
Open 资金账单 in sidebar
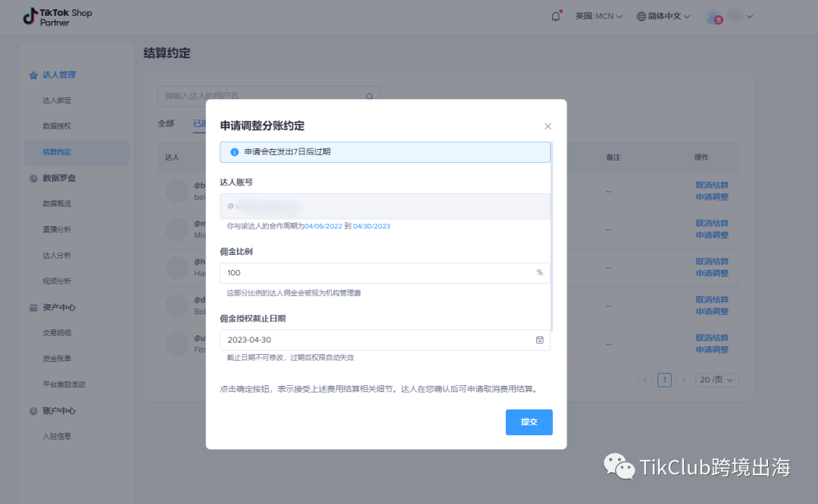point(57,359)
